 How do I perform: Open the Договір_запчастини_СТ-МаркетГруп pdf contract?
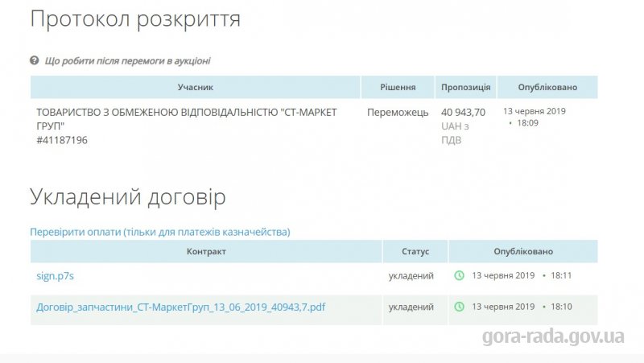coord(180,307)
